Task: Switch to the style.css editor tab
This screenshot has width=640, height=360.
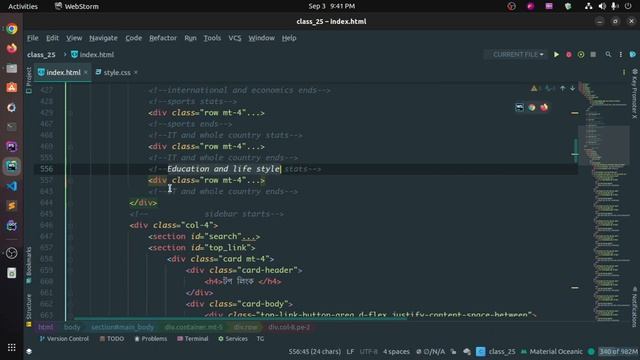Action: pos(117,73)
